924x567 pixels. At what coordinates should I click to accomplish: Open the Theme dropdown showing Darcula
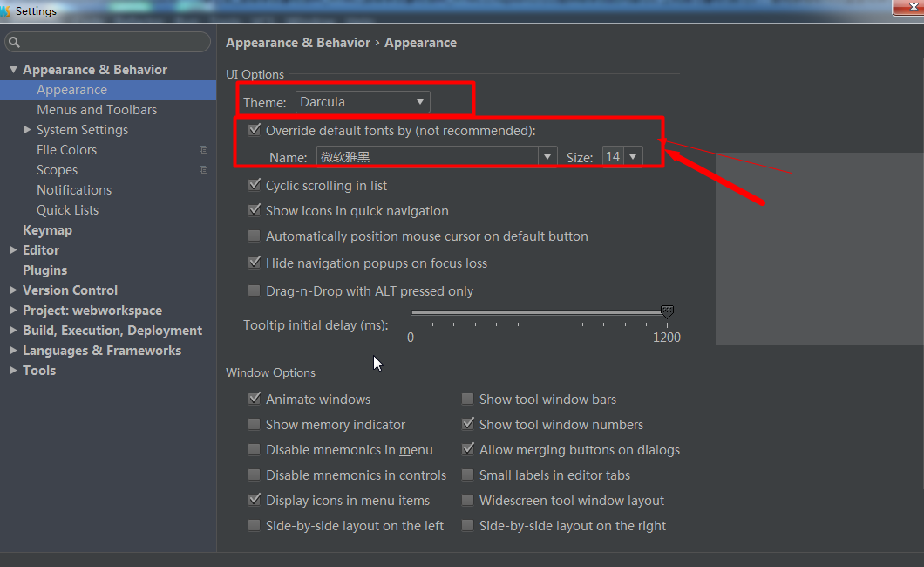click(363, 102)
